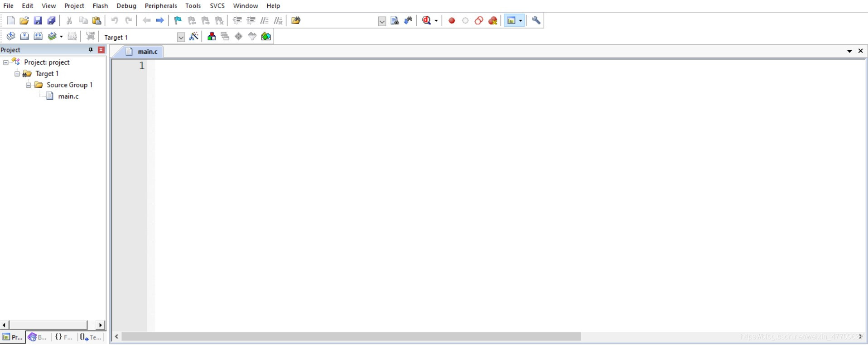Create a new file with New icon
The height and width of the screenshot is (345, 868).
point(11,20)
